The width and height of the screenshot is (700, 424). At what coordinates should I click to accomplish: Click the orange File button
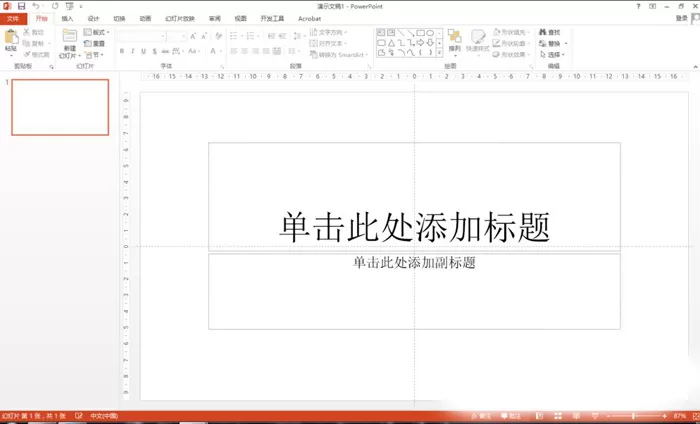tap(13, 19)
